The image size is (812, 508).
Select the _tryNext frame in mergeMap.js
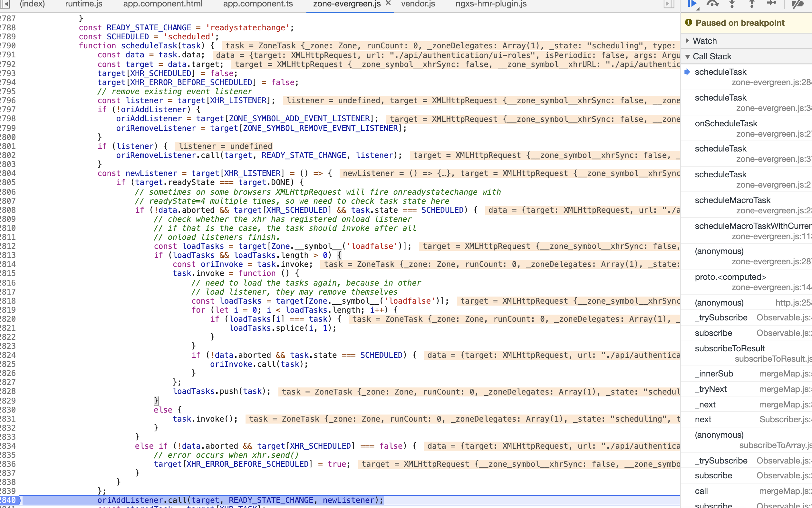pos(711,389)
